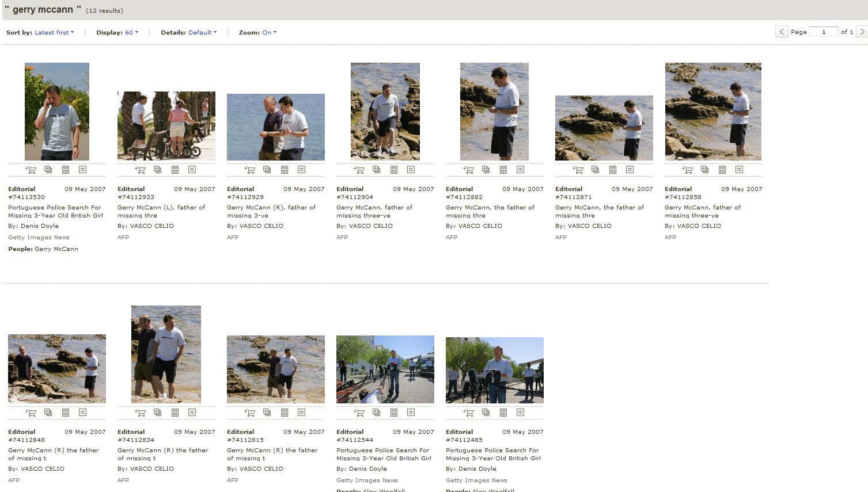
Task: Go to previous results page arrow
Action: click(782, 32)
